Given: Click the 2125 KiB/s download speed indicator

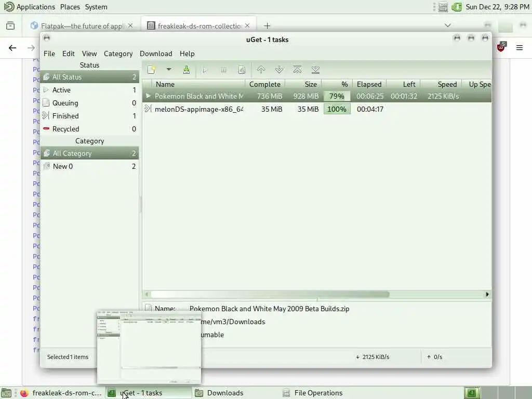Looking at the screenshot, I should 373,357.
